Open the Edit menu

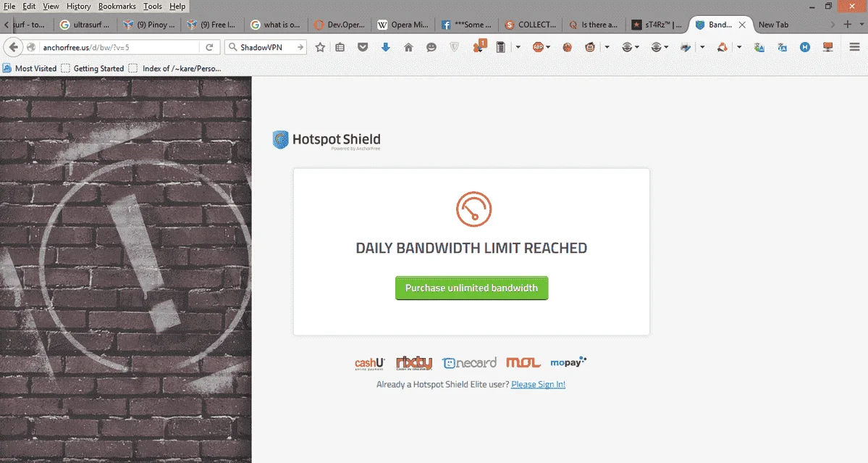pos(29,6)
